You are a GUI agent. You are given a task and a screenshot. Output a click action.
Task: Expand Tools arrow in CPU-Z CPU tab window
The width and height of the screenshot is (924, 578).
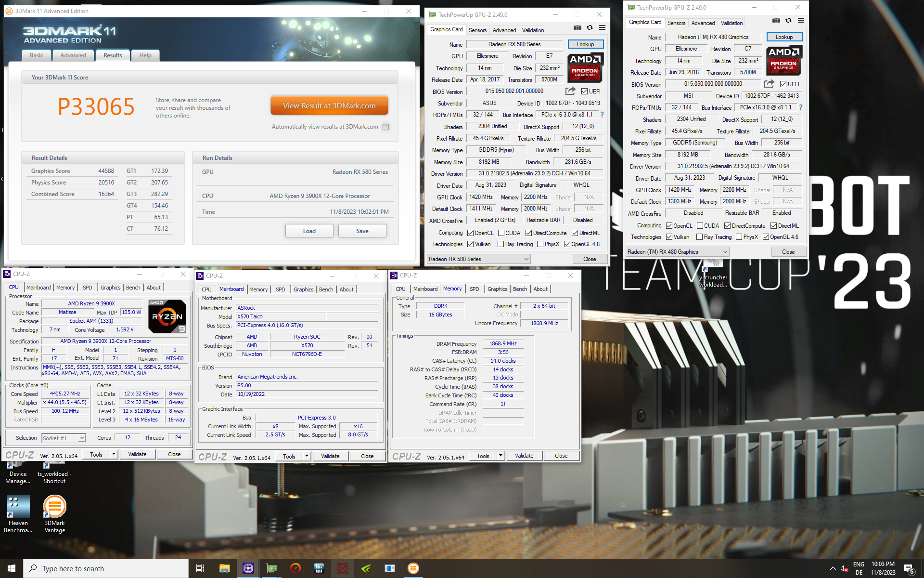(x=114, y=454)
